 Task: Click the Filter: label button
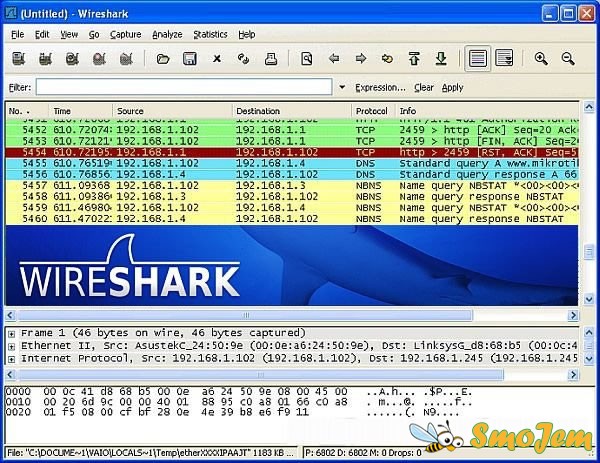20,88
